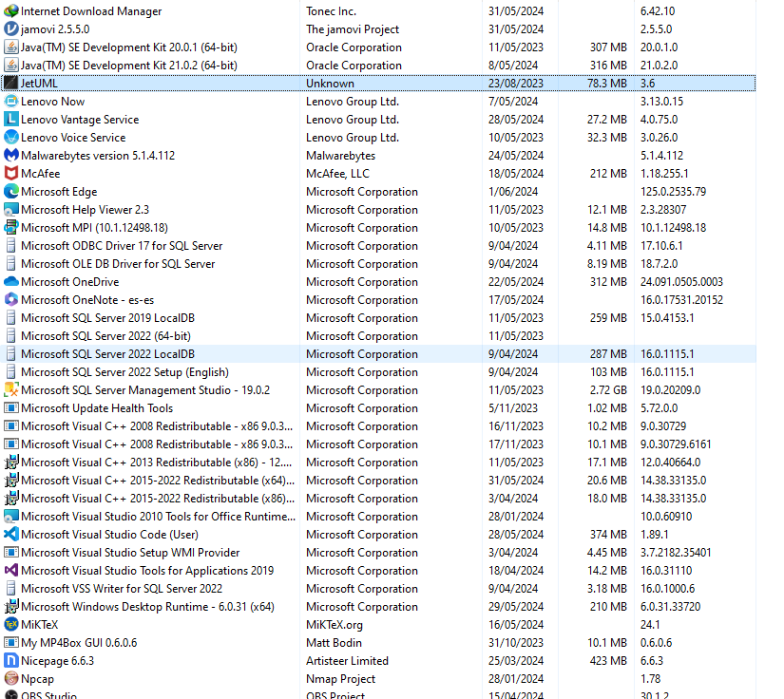Click version 6.0.31.33720
The image size is (784, 699).
tap(670, 607)
